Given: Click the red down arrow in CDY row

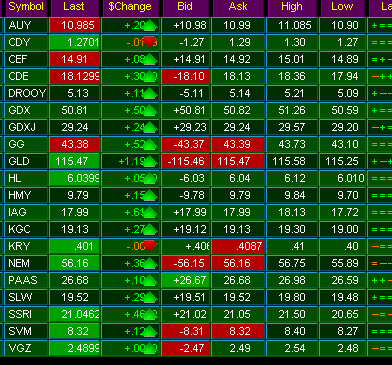Looking at the screenshot, I should pos(150,42).
